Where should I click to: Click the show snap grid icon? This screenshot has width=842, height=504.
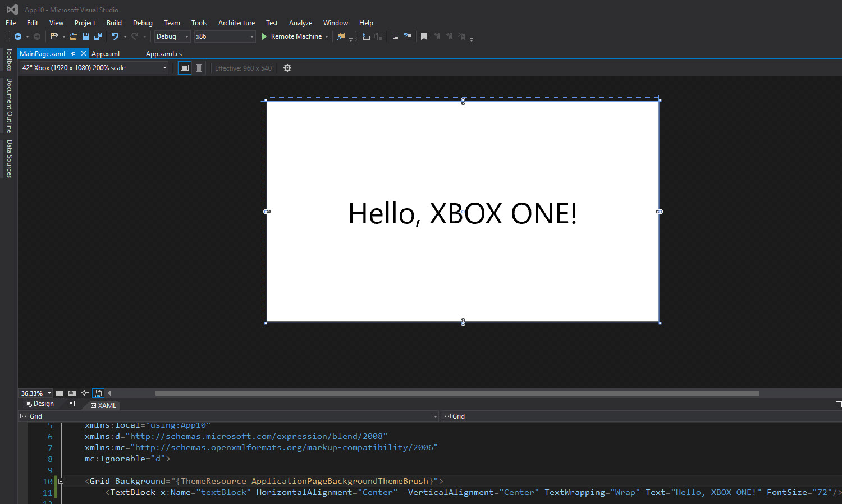(60, 393)
